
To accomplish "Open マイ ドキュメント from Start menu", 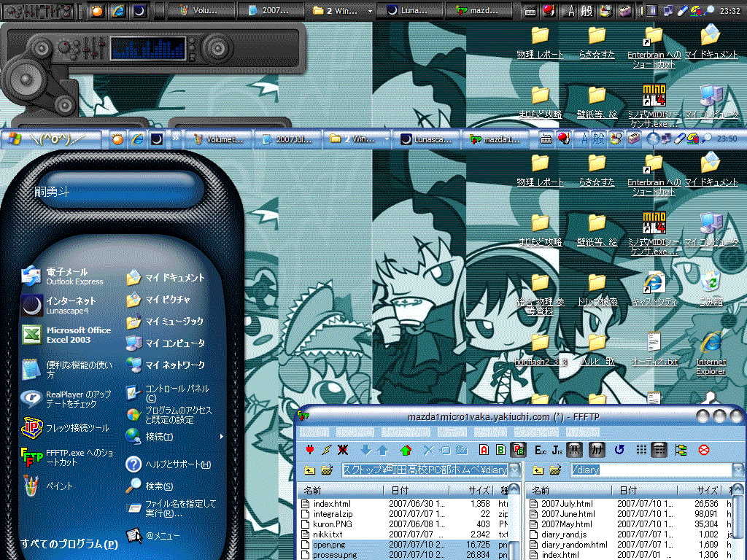I will pyautogui.click(x=166, y=278).
